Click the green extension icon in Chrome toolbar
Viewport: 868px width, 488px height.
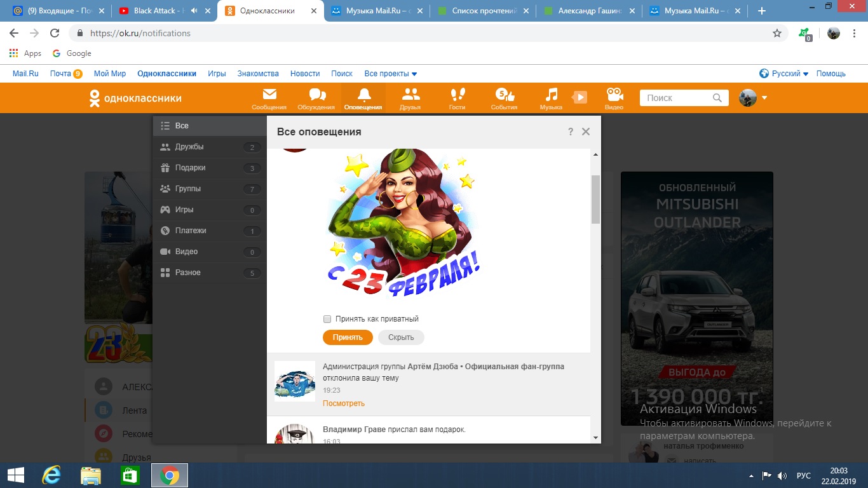[804, 34]
